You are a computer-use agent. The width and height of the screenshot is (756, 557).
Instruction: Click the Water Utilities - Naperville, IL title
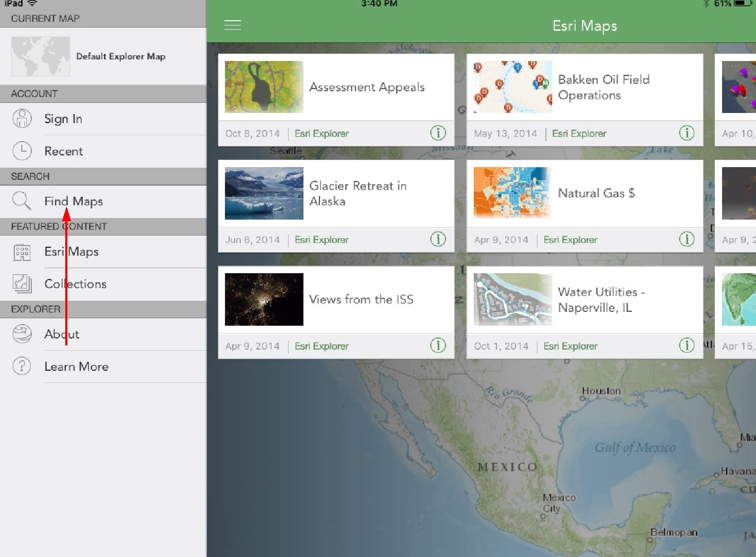pyautogui.click(x=602, y=300)
